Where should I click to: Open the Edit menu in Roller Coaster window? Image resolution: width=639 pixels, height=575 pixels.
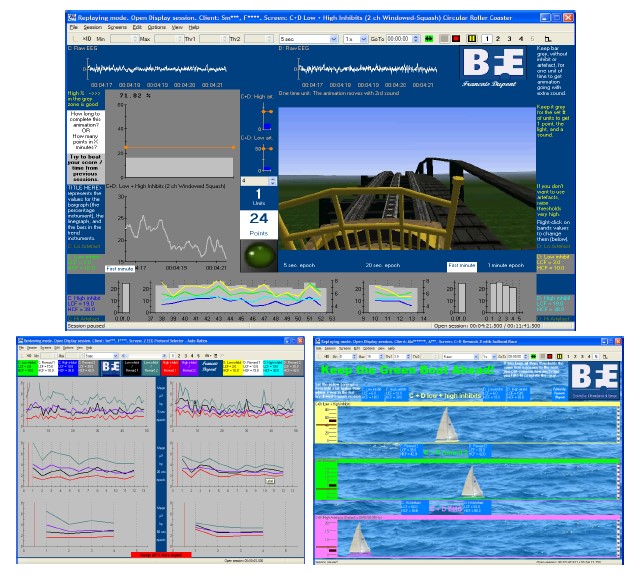coord(137,27)
